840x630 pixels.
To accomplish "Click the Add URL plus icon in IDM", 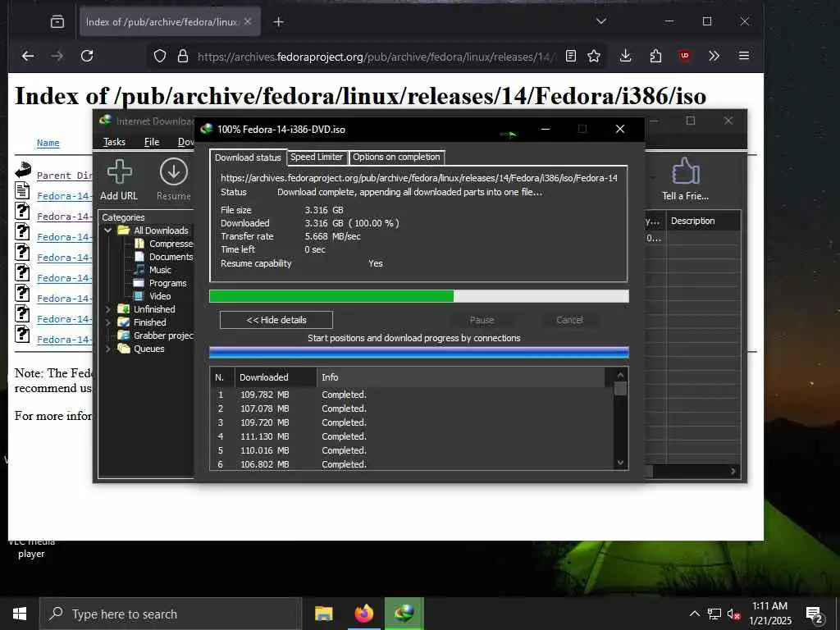I will click(119, 172).
